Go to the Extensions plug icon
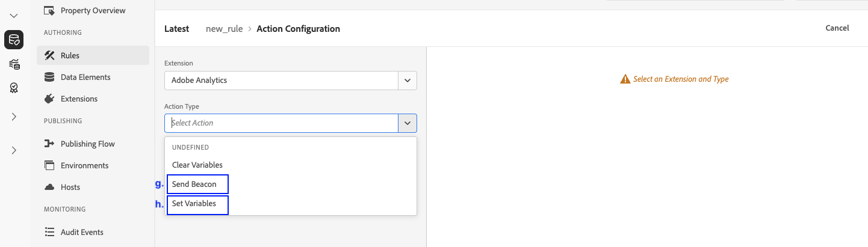868x247 pixels. 50,99
